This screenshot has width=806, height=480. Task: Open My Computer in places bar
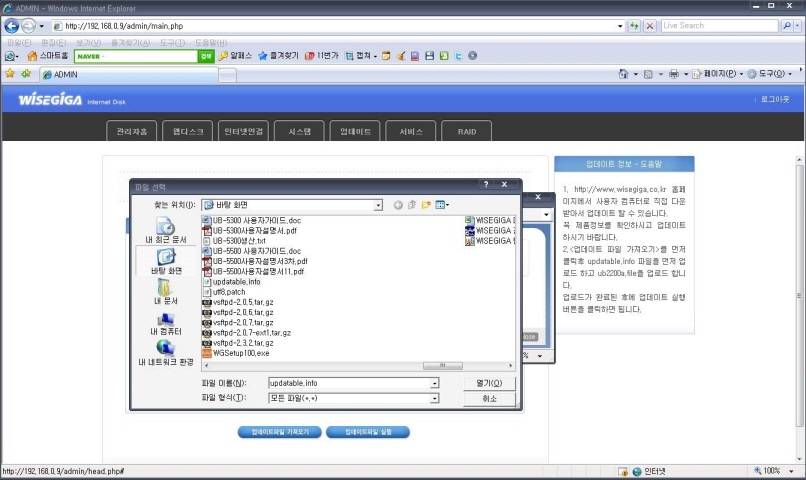(x=166, y=323)
